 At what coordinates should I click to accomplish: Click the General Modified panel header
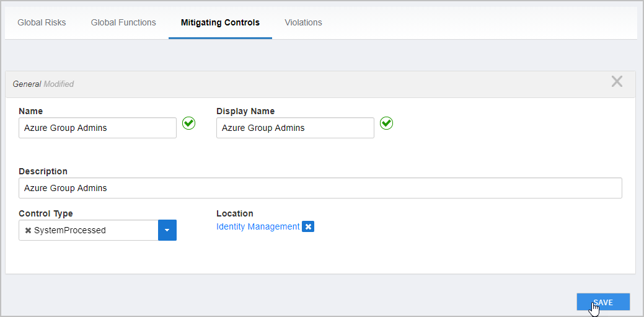point(248,84)
